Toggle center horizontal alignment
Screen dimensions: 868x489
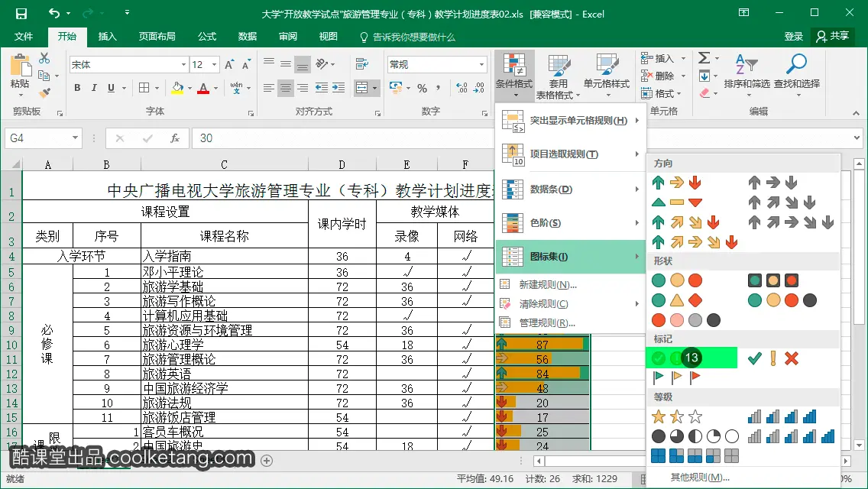[x=286, y=88]
